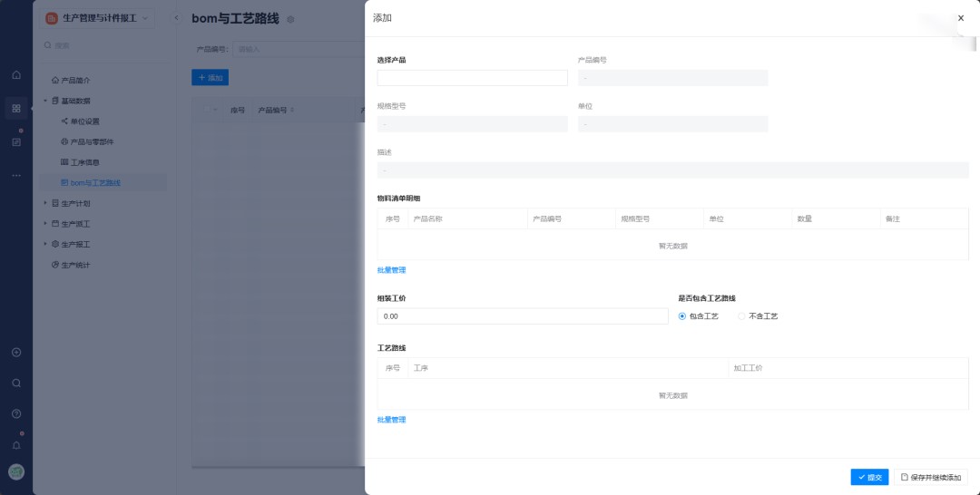Click 批量管理 under 物料清单明细

coord(391,270)
